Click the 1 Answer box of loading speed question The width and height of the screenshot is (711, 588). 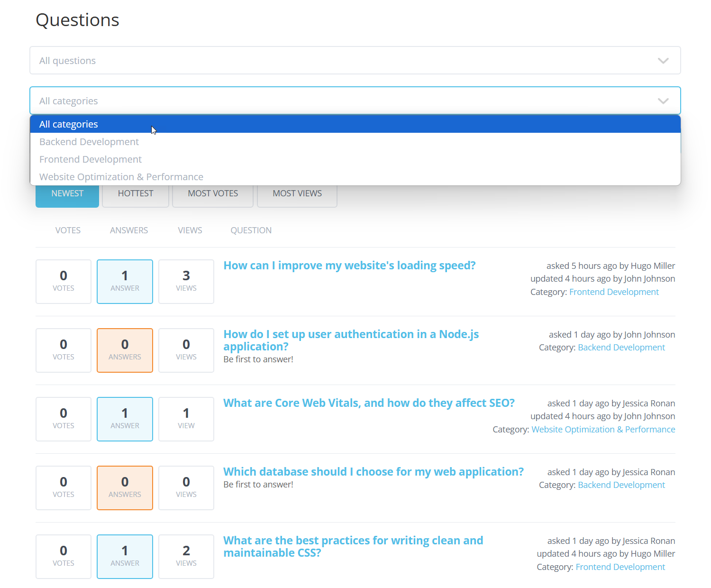click(x=125, y=282)
